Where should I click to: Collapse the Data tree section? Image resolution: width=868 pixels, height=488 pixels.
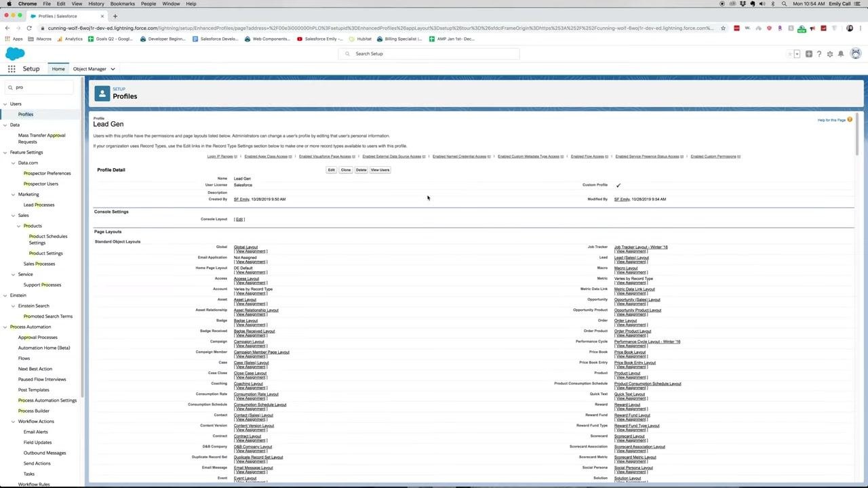(x=5, y=125)
